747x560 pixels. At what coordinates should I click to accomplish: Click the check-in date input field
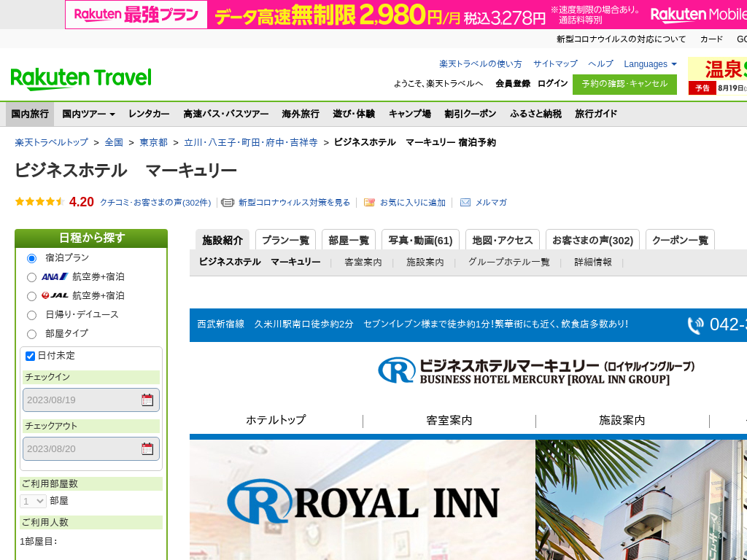click(x=91, y=400)
